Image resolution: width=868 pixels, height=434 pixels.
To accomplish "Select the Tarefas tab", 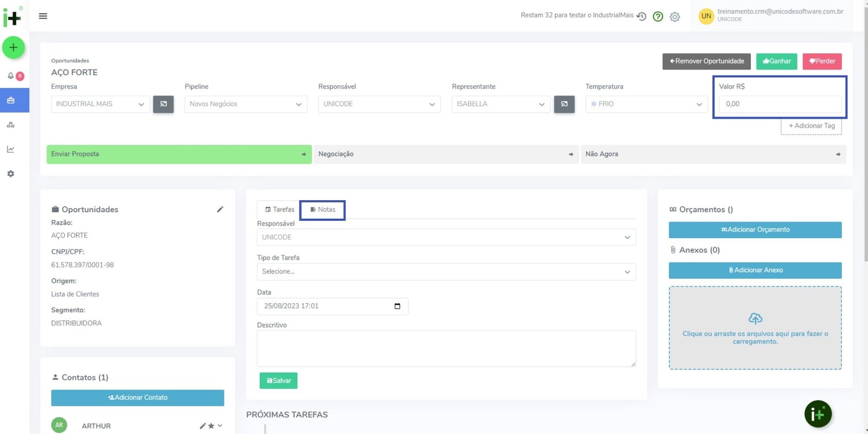I will (x=279, y=209).
